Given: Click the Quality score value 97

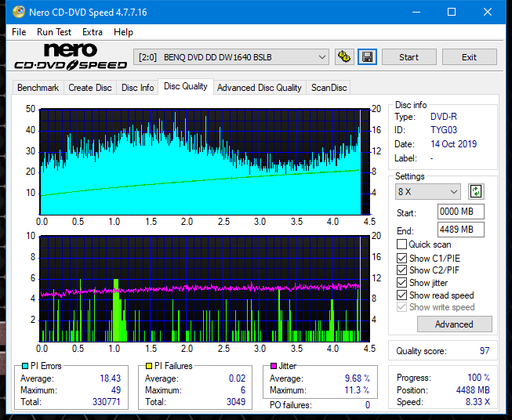Looking at the screenshot, I should [485, 351].
